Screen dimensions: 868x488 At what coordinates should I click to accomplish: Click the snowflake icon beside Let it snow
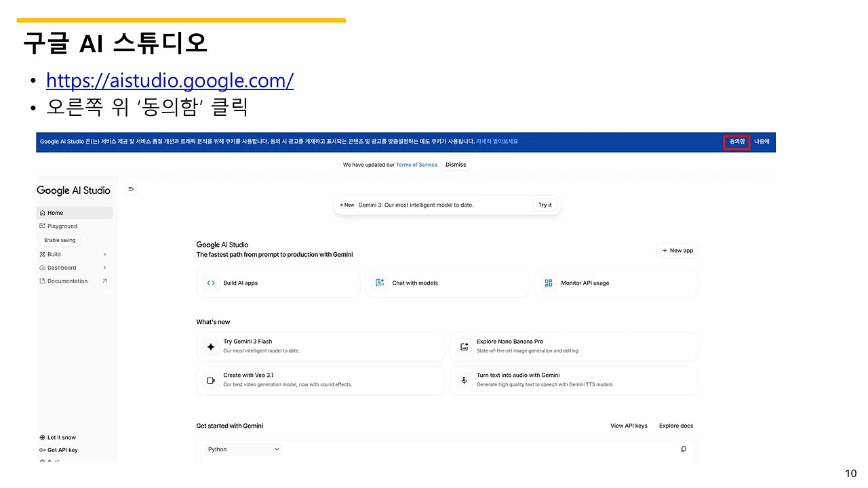coord(42,438)
